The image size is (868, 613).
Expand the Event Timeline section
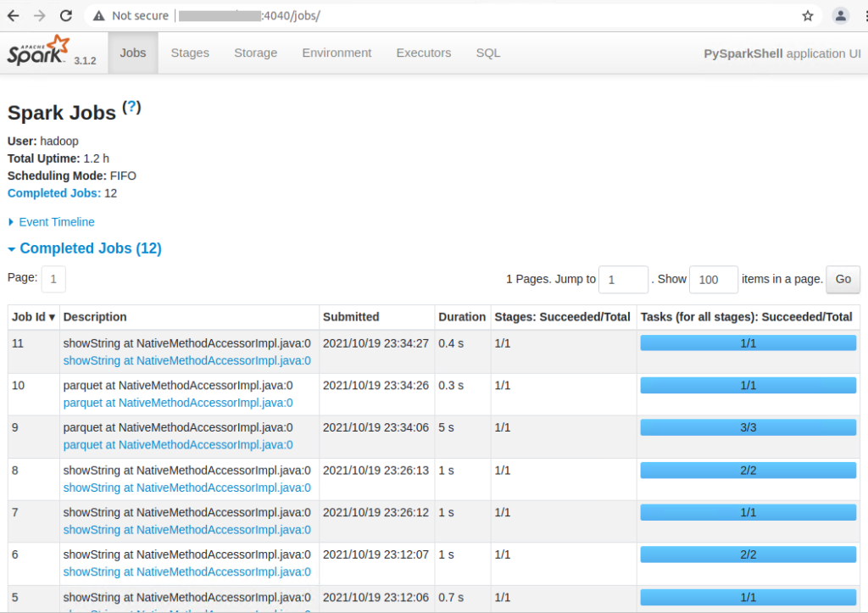[56, 222]
